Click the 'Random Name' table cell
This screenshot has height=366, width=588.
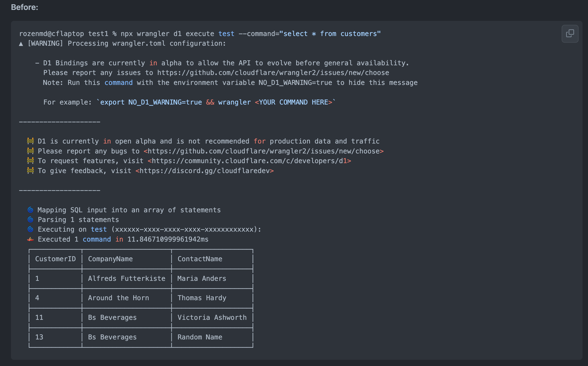tap(200, 337)
